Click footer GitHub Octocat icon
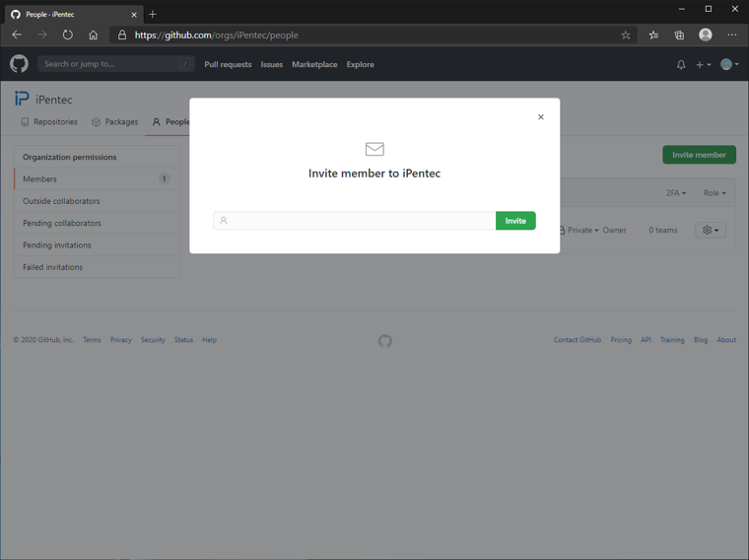The image size is (749, 560). [x=385, y=341]
